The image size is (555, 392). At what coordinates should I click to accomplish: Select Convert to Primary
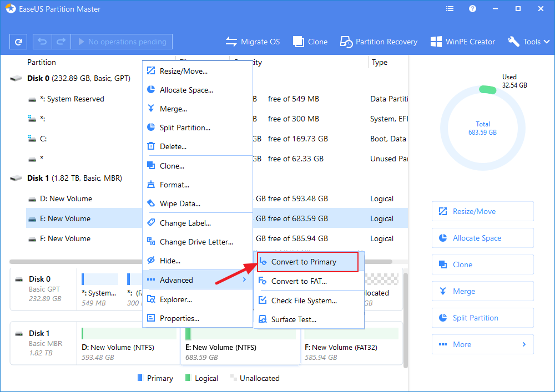pyautogui.click(x=307, y=262)
